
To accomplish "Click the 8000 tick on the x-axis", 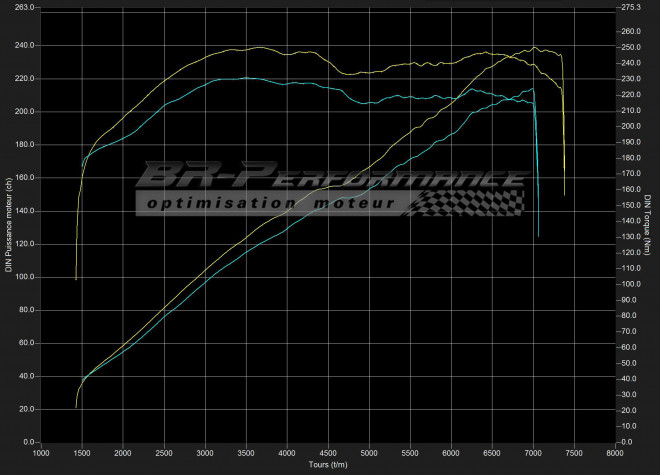I will click(x=615, y=452).
